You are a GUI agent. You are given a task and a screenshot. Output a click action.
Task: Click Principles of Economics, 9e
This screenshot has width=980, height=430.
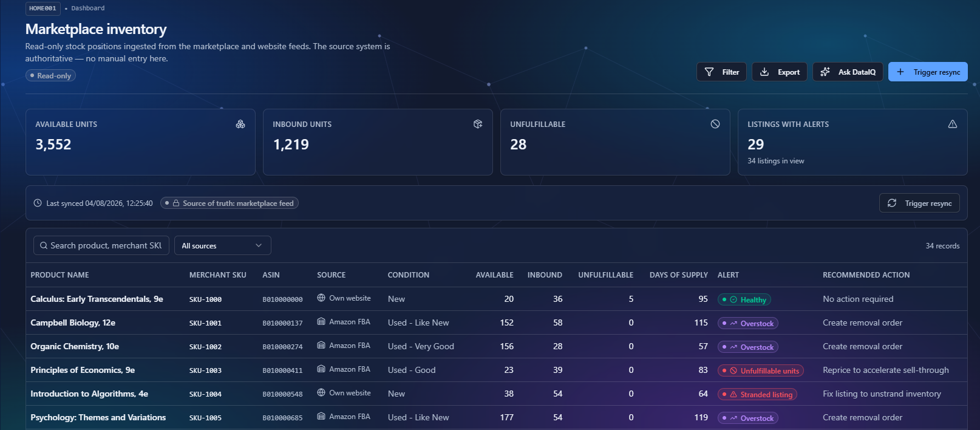point(83,370)
